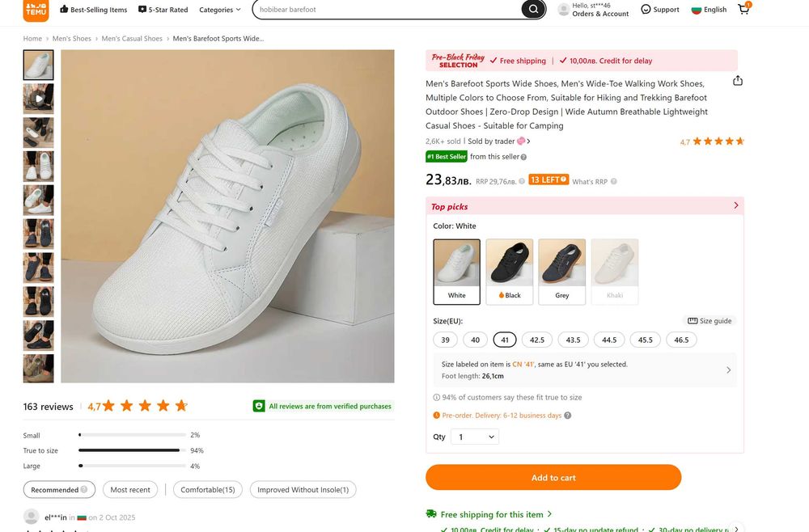Click the Size guide ruler icon
This screenshot has width=809, height=532.
pos(693,321)
